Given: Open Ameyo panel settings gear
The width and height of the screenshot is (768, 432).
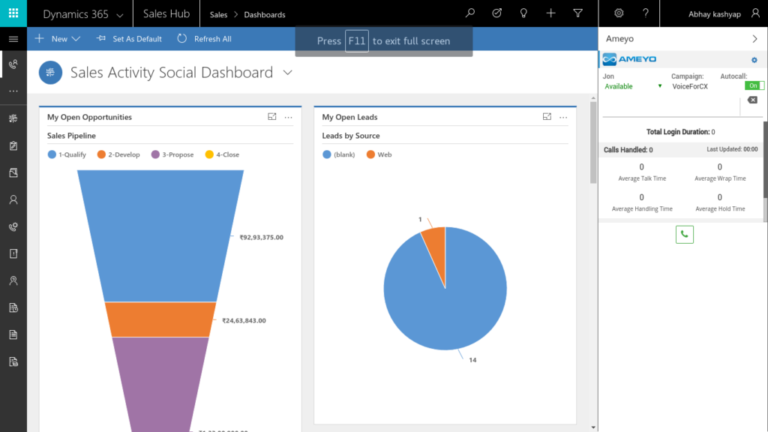Looking at the screenshot, I should (x=753, y=61).
